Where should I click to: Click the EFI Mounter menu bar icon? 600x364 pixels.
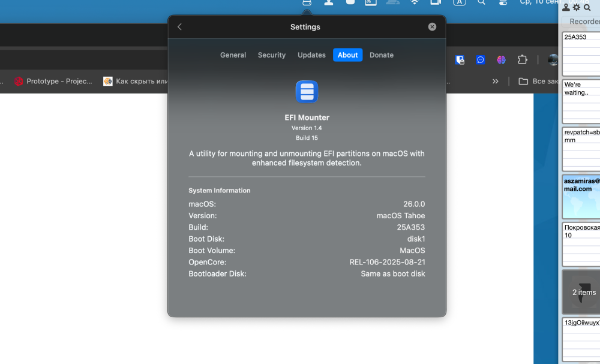[307, 2]
